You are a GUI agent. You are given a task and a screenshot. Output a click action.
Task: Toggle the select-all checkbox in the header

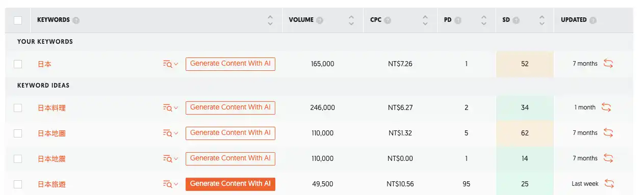pos(18,20)
